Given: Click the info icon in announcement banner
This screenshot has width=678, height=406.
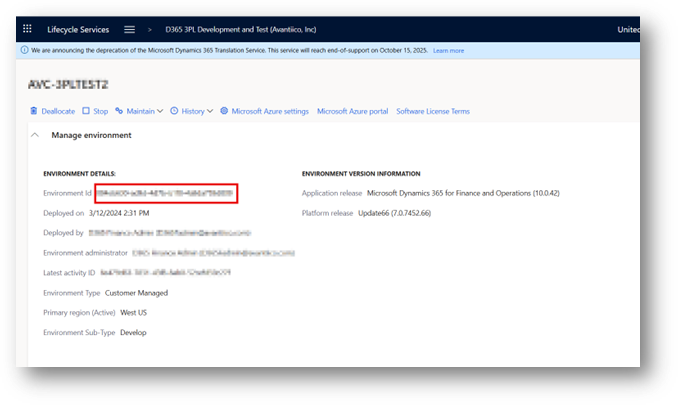Looking at the screenshot, I should (25, 50).
